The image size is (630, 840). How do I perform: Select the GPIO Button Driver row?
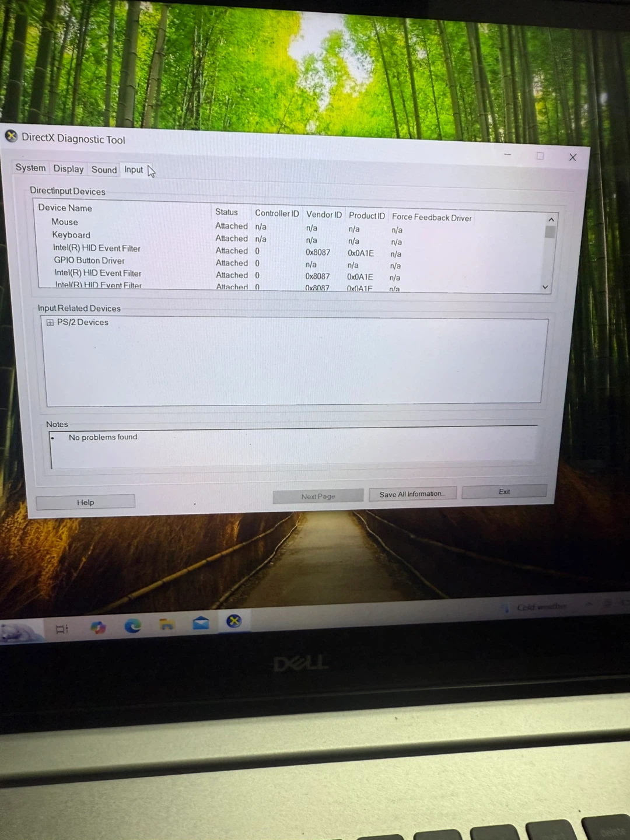[89, 261]
